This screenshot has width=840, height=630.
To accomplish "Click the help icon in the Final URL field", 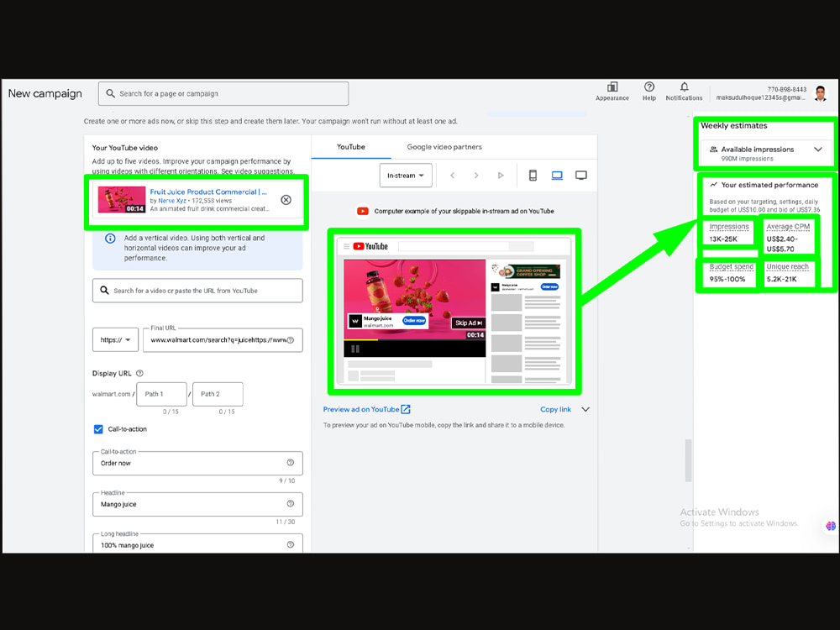I will [x=291, y=340].
